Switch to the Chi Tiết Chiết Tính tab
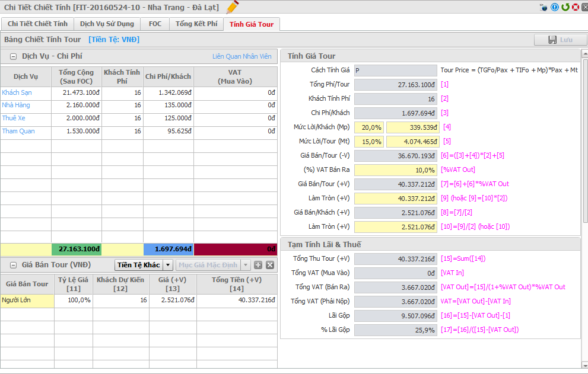Image resolution: width=588 pixels, height=374 pixels. (x=37, y=24)
